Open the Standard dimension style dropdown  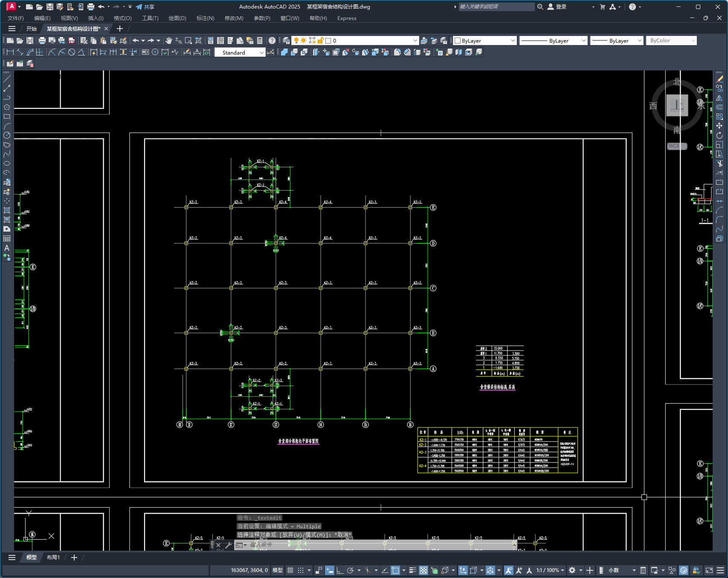click(x=240, y=52)
